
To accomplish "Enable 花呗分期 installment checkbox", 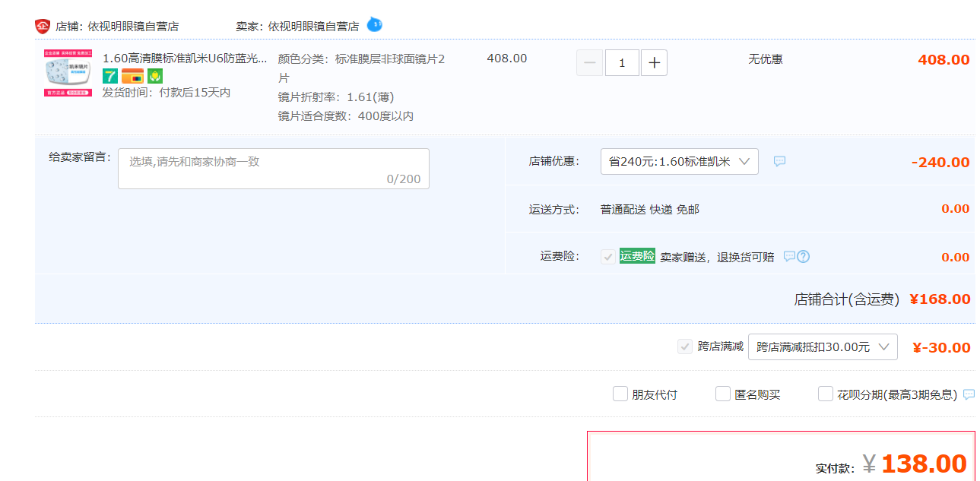I will click(826, 394).
